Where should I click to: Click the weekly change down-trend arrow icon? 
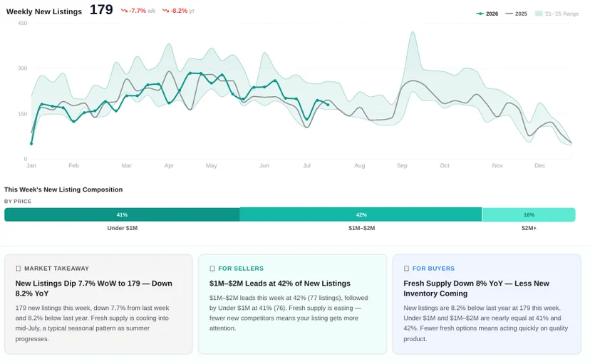(124, 11)
